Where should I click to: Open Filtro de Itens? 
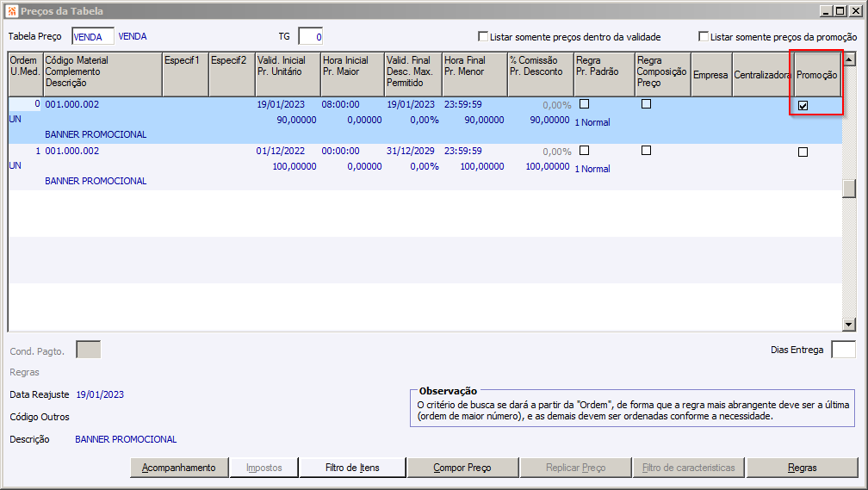[x=352, y=468]
